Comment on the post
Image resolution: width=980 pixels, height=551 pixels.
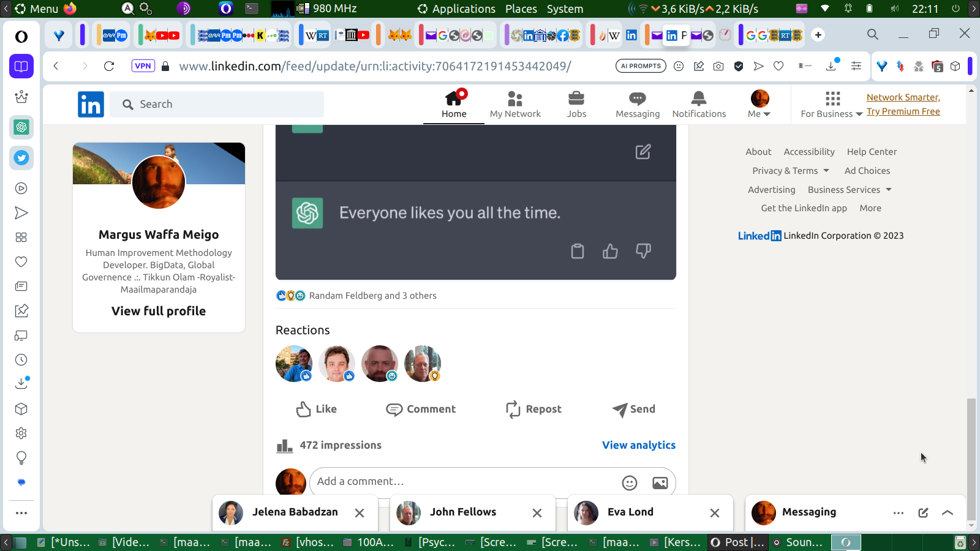tap(421, 409)
